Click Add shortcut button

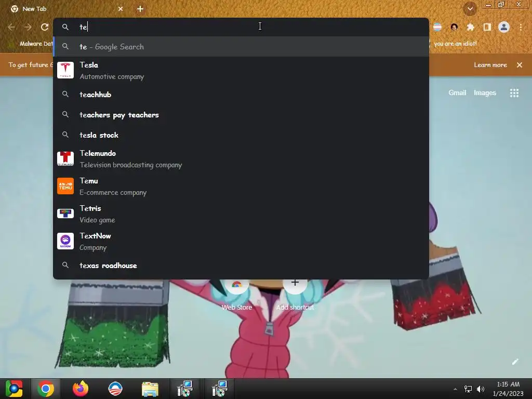pyautogui.click(x=295, y=295)
